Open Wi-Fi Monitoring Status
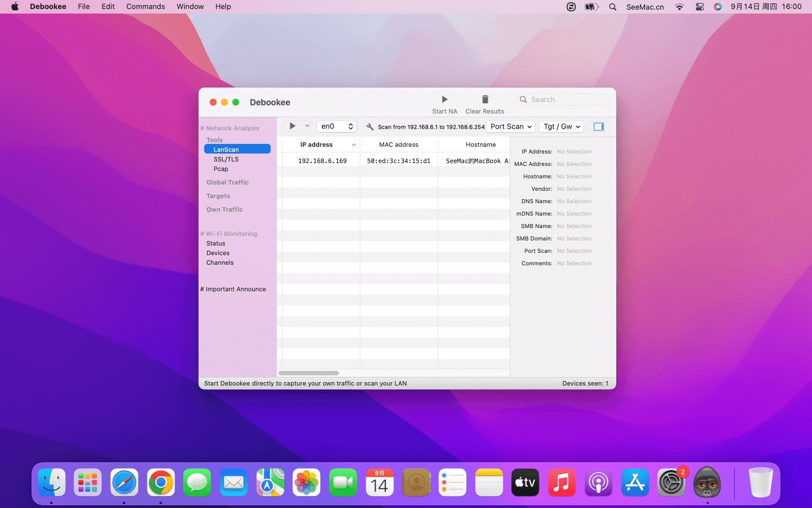Image resolution: width=812 pixels, height=508 pixels. point(216,243)
